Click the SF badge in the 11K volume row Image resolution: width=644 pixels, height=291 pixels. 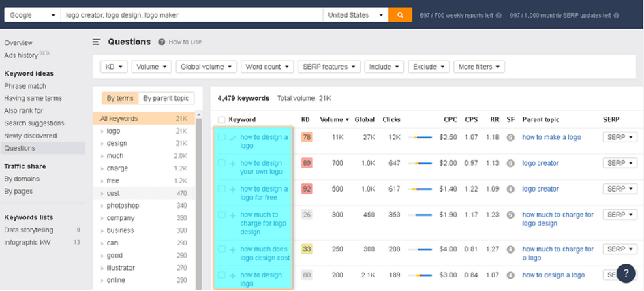pos(510,138)
